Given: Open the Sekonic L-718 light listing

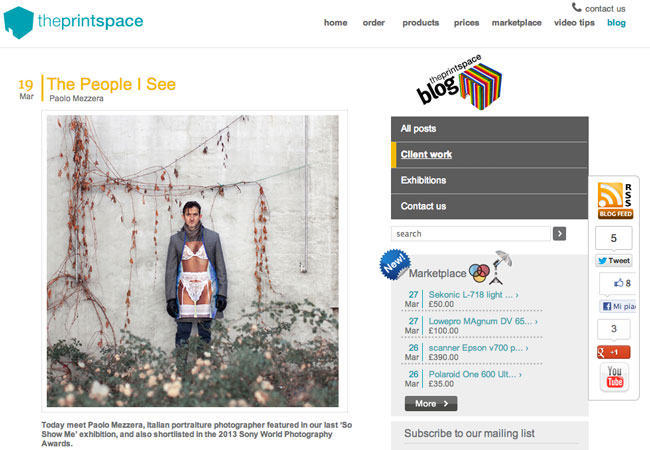Looking at the screenshot, I should pos(473,295).
